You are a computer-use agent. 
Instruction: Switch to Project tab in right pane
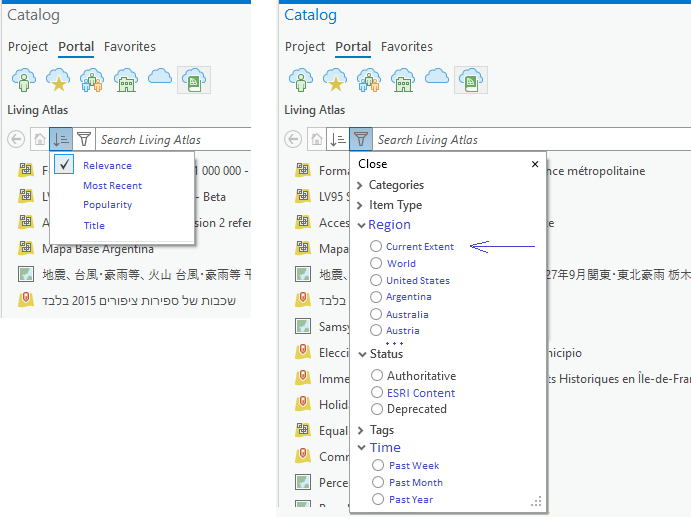(x=305, y=46)
